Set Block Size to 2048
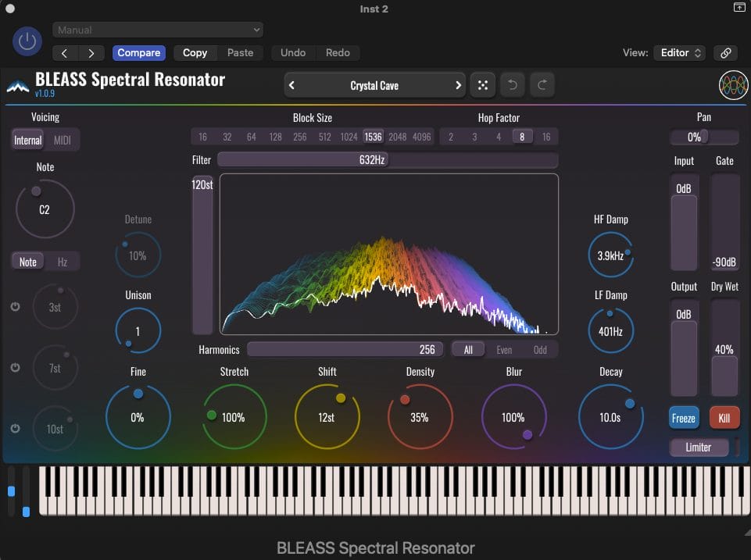751x560 pixels. point(398,137)
